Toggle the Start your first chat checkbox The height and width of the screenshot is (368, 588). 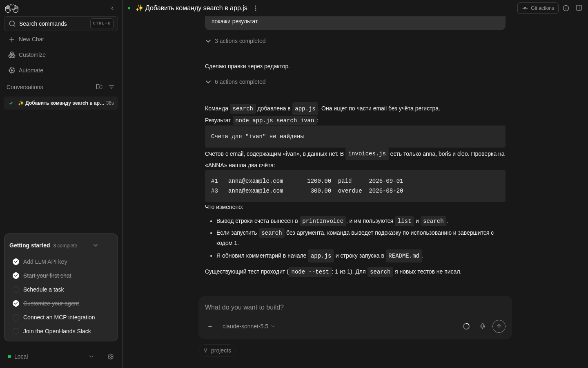pos(16,276)
